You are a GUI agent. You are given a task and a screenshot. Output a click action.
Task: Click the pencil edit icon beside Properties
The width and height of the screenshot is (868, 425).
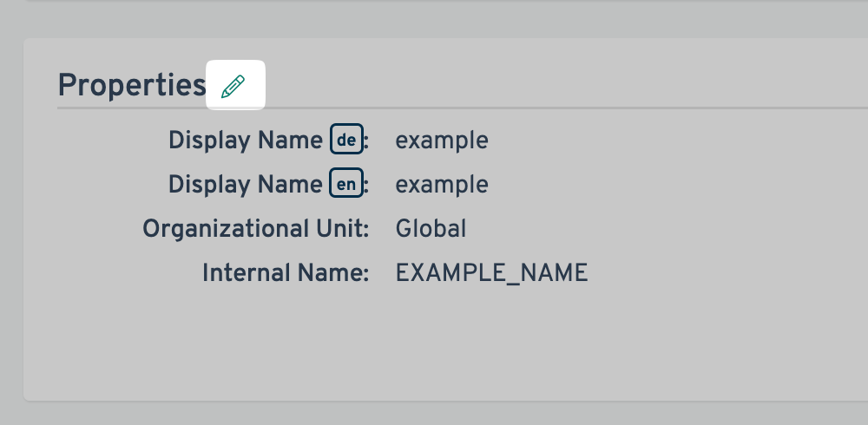point(233,86)
